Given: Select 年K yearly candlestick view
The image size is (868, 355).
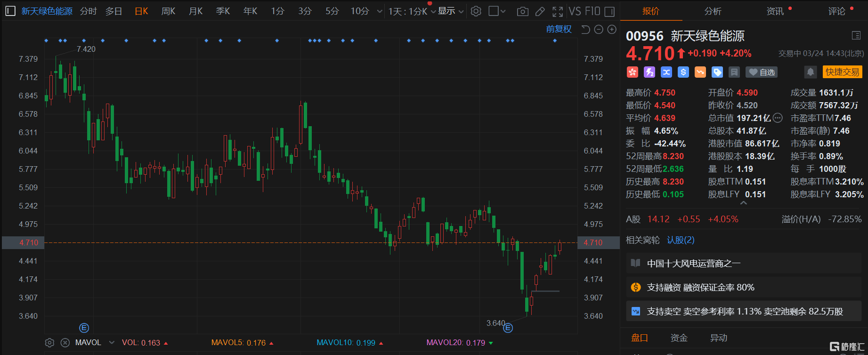Looking at the screenshot, I should [250, 11].
